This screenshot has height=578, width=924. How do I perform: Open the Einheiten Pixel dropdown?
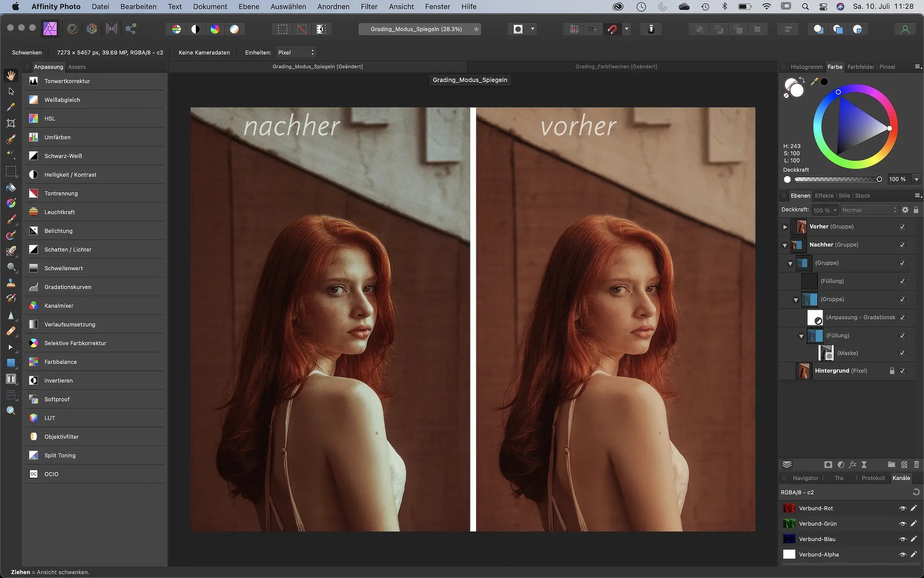point(296,52)
